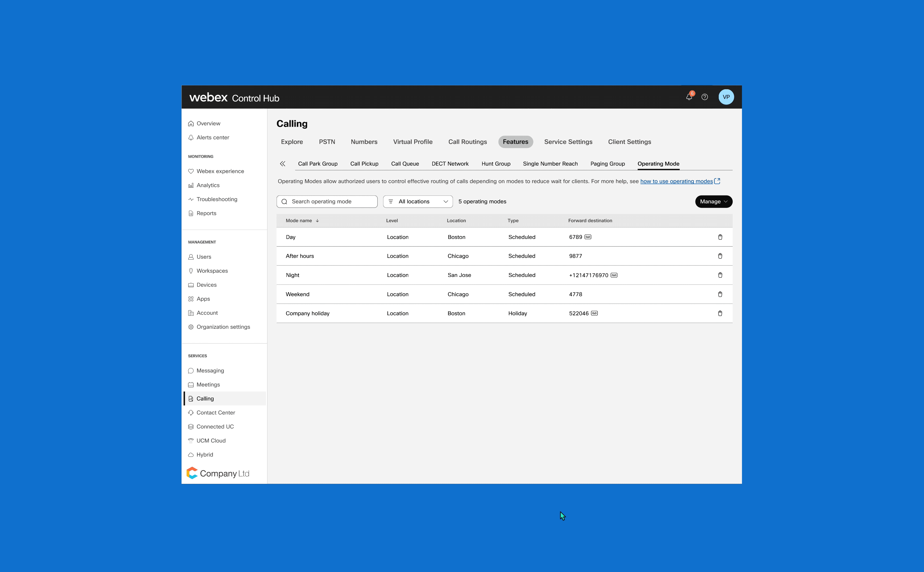Viewport: 924px width, 572px height.
Task: Open the Hunt Group feature tab
Action: pyautogui.click(x=496, y=163)
